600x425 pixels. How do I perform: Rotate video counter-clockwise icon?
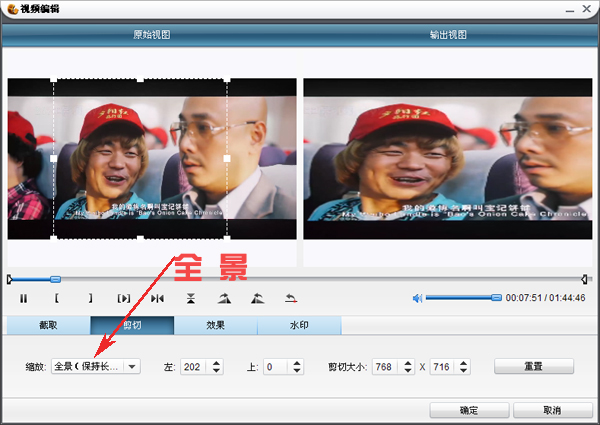point(258,298)
